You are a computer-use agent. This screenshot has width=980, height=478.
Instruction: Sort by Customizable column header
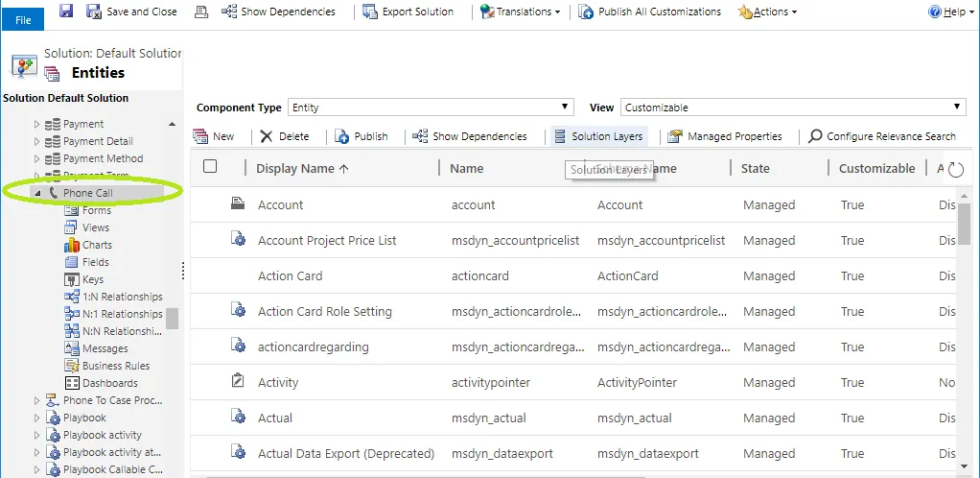tap(876, 168)
